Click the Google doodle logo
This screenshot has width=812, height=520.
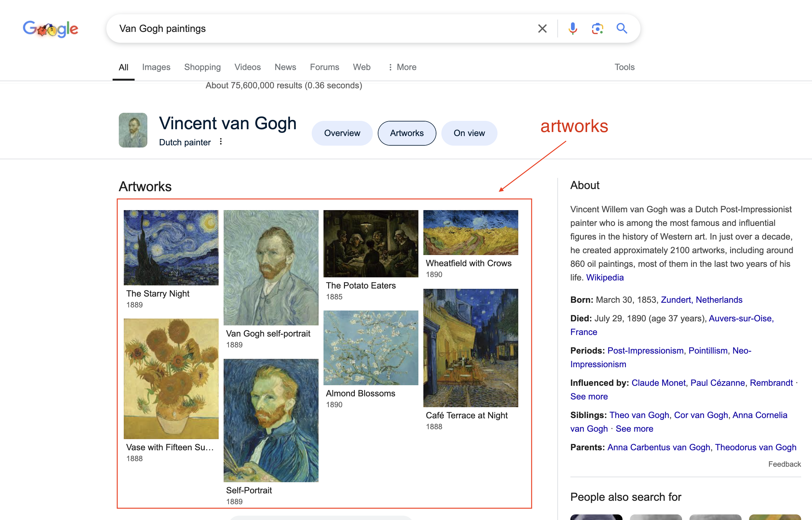50,29
